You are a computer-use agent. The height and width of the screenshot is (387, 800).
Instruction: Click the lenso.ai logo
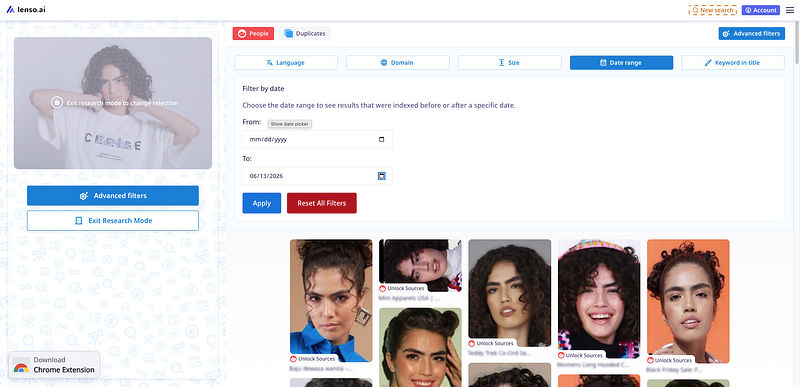(26, 9)
